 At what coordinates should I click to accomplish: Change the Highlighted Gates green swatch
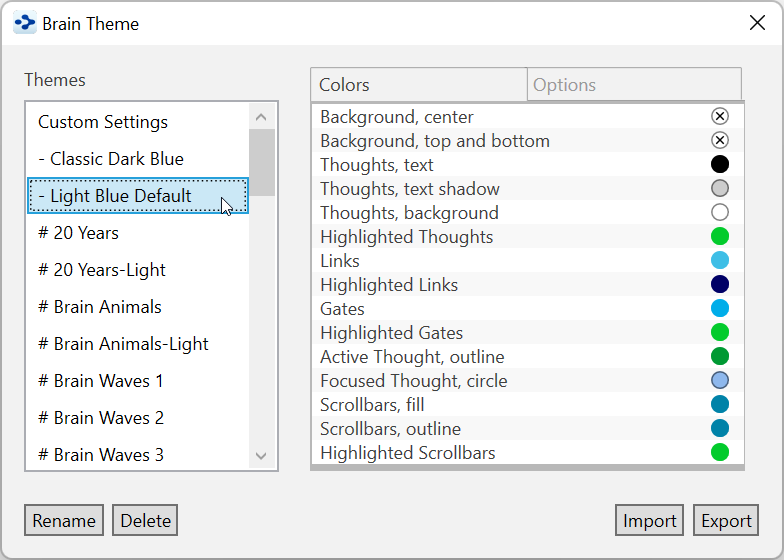tap(719, 333)
